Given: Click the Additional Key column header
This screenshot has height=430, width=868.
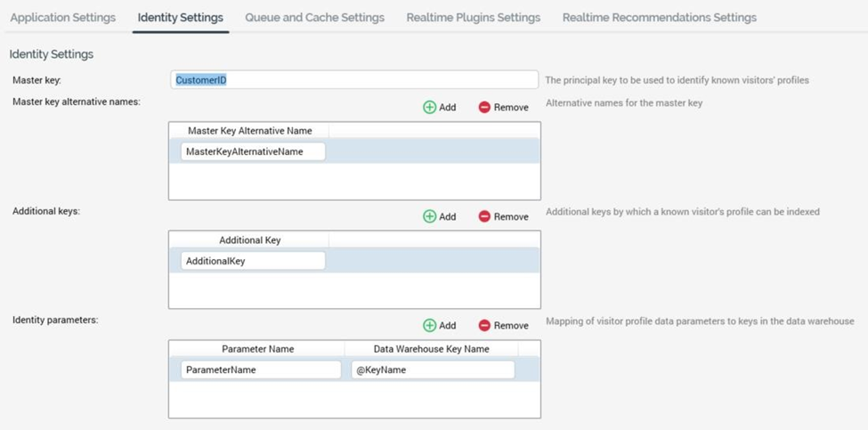Looking at the screenshot, I should (249, 240).
